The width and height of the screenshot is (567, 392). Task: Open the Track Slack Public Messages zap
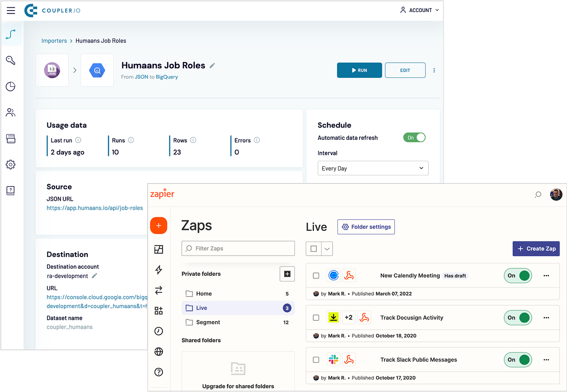coord(418,360)
